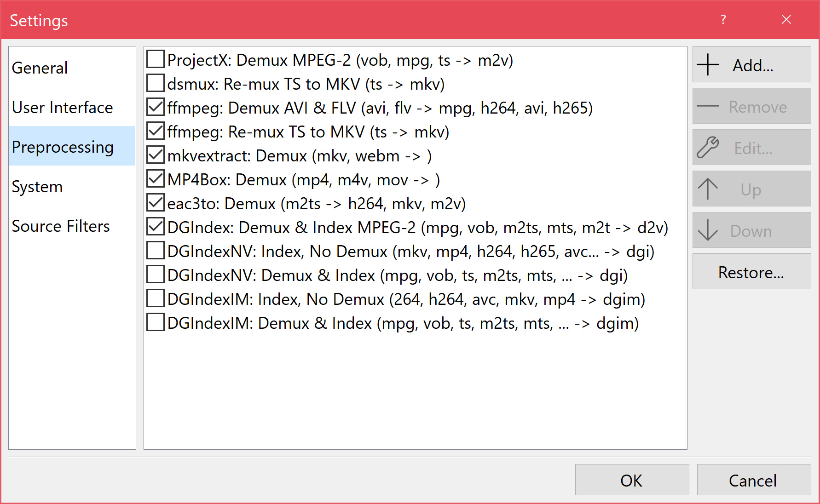Select the 'dsmux: Re-mux TS to MKV' row text
Image resolution: width=820 pixels, height=504 pixels.
click(x=306, y=84)
